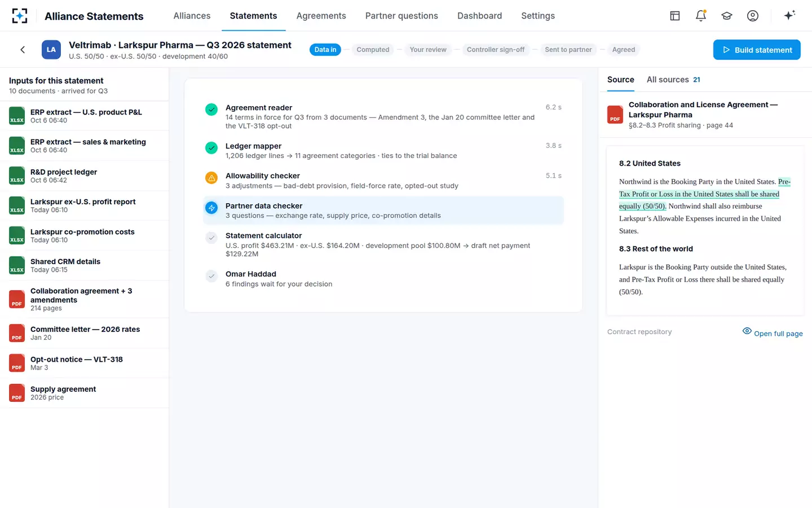Screen dimensions: 812x508
Task: Click Allowability checker orange warning icon
Action: [x=211, y=178]
